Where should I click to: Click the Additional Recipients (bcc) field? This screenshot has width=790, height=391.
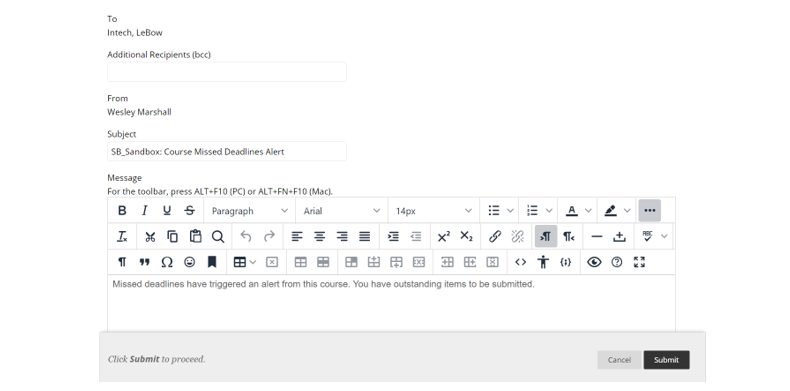[227, 72]
